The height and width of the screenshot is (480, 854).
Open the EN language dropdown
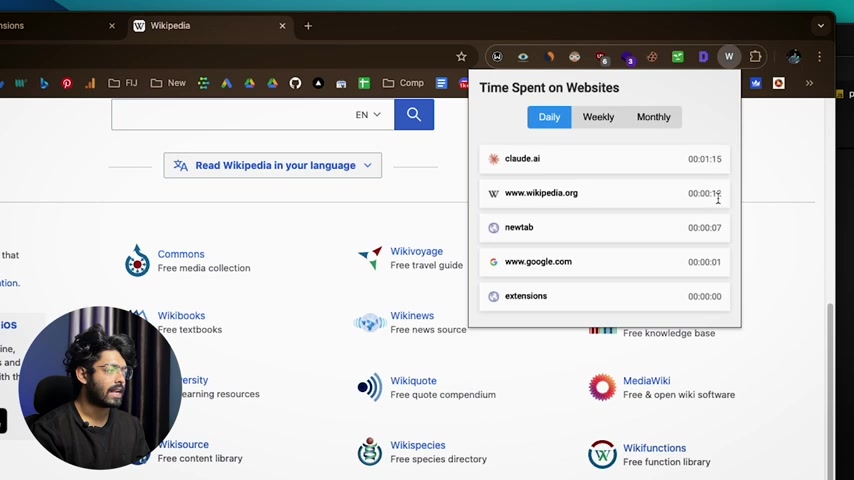click(368, 114)
